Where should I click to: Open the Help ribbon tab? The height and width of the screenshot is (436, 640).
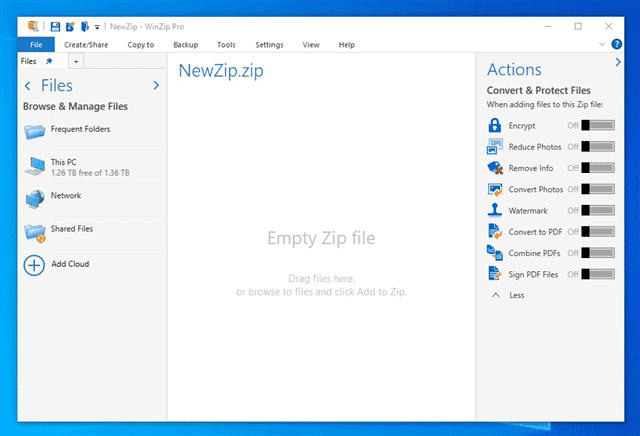pos(347,45)
